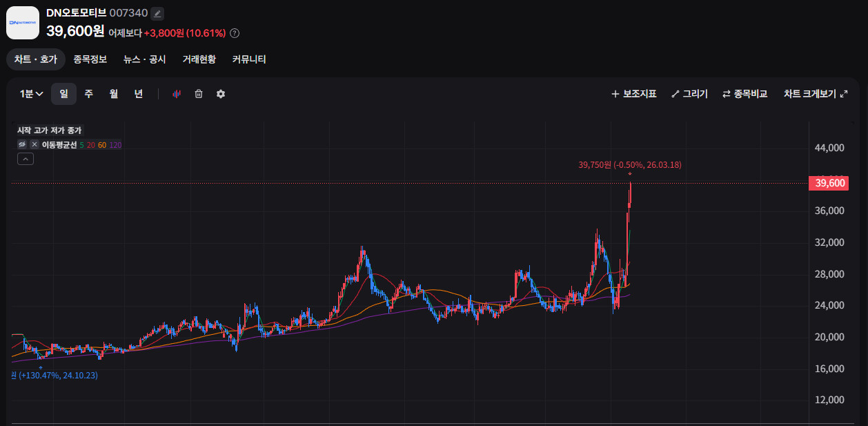Click the pencil edit icon beside 007340

[x=157, y=13]
